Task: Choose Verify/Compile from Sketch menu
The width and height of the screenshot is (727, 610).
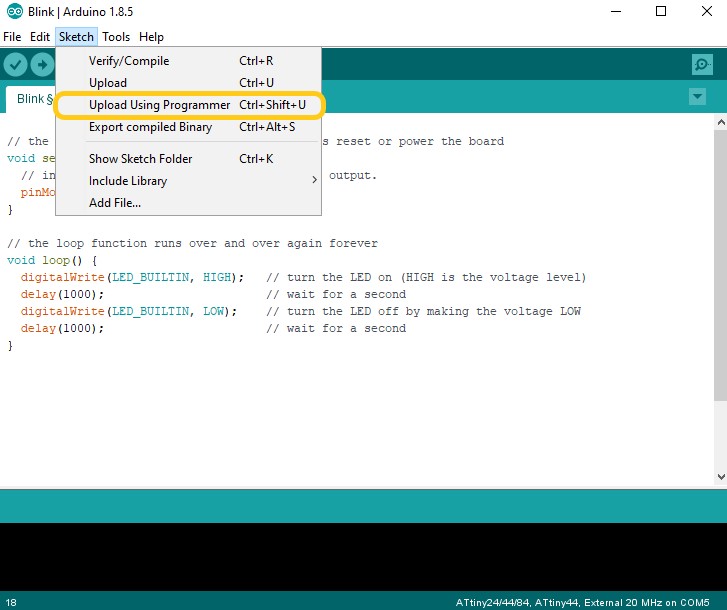Action: (x=188, y=61)
